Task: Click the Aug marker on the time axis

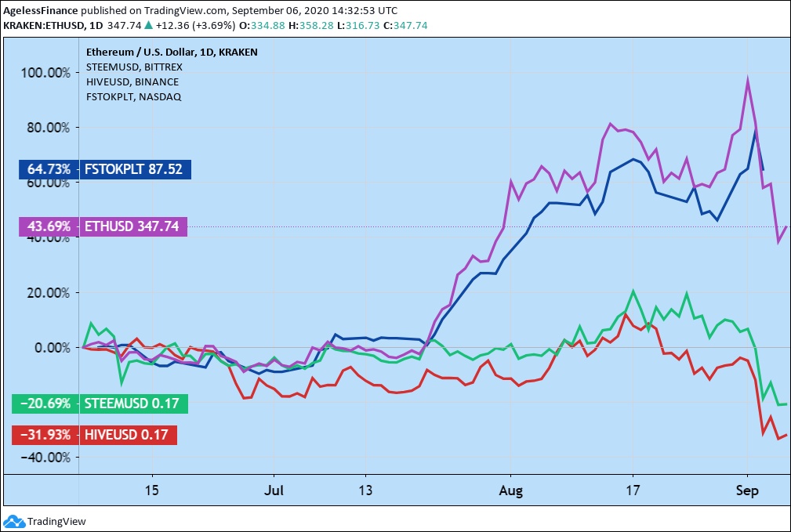Action: coord(510,490)
